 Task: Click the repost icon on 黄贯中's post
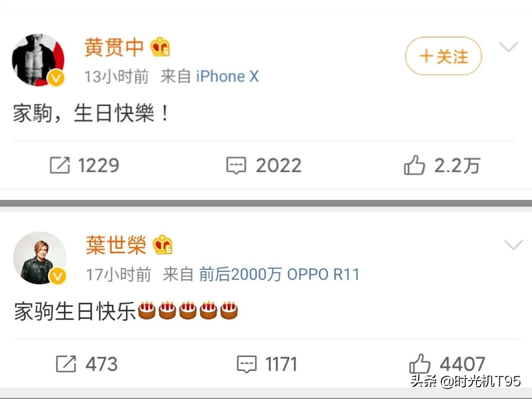click(x=59, y=165)
